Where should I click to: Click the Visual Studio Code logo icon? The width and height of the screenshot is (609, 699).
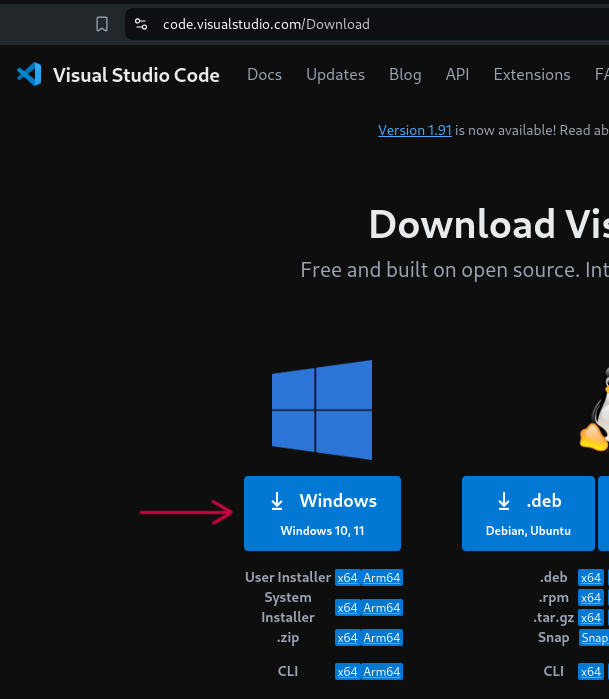(x=29, y=74)
